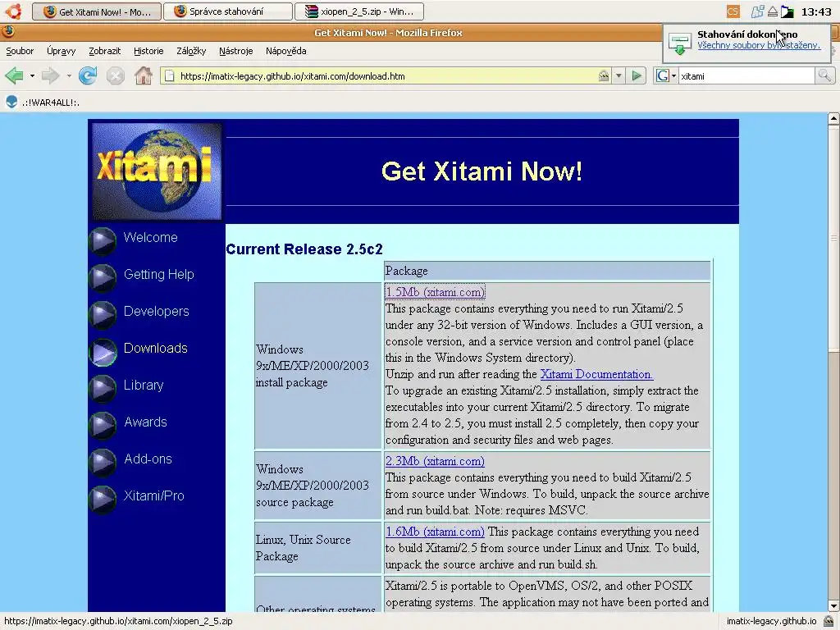Click the Add-ons arrow icon
This screenshot has width=840, height=630.
(x=103, y=463)
